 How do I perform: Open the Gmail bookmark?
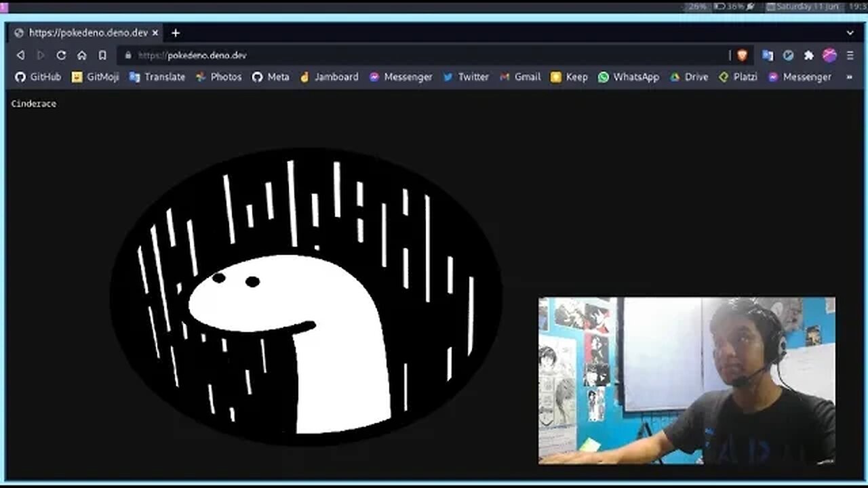click(520, 77)
